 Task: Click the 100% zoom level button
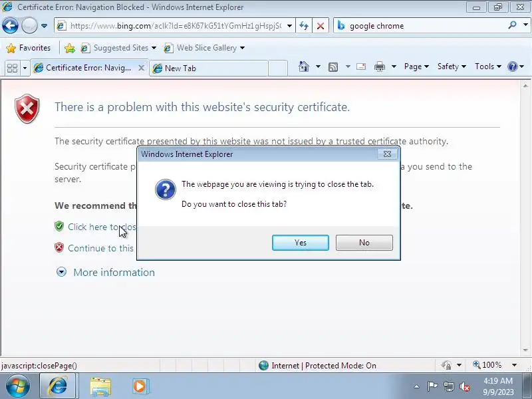[x=487, y=365]
